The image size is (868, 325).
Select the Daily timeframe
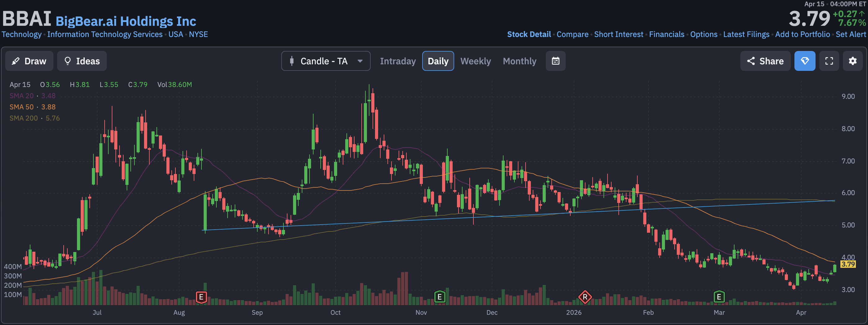pos(438,61)
